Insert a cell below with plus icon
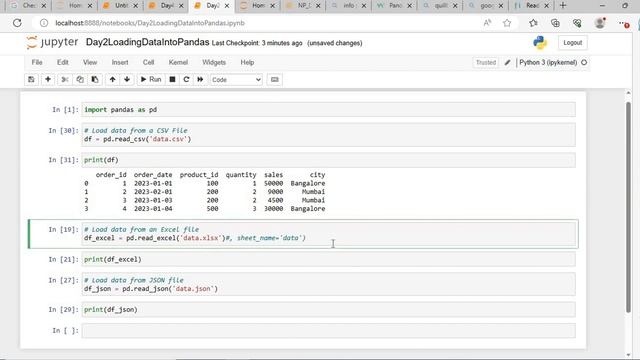This screenshot has height=360, width=640. point(48,80)
